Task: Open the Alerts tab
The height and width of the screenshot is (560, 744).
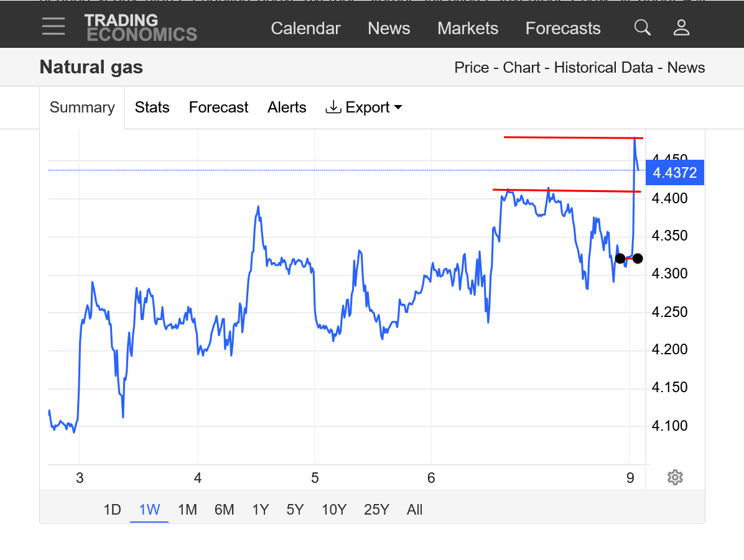Action: coord(287,108)
